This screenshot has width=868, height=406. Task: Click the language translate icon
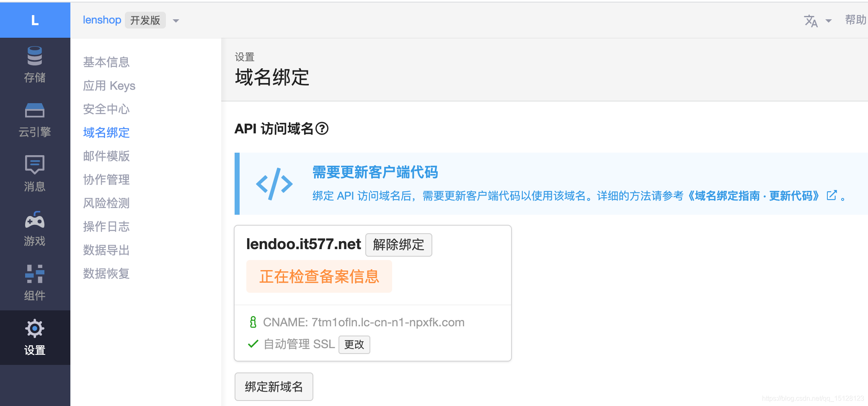click(811, 21)
